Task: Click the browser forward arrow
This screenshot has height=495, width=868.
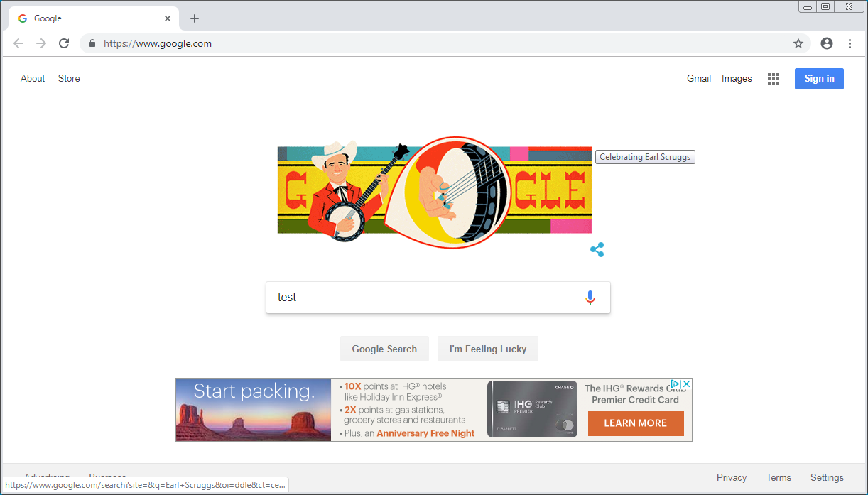Action: pos(41,43)
